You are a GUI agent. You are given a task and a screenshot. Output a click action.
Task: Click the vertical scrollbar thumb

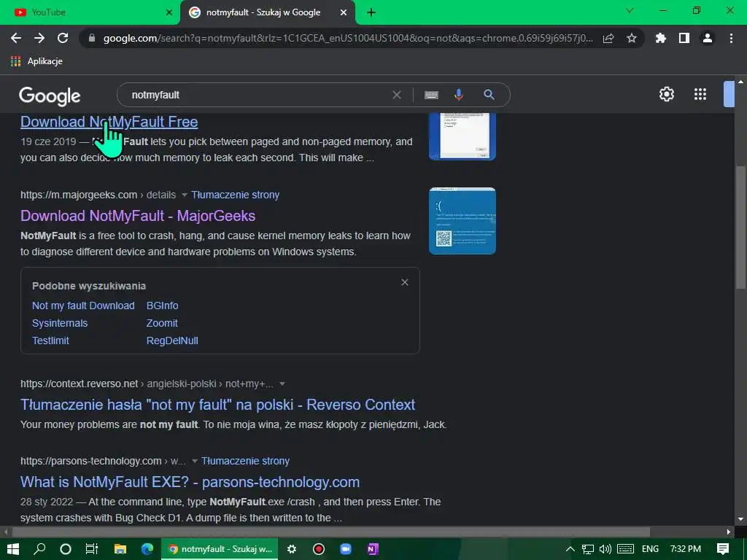point(741,227)
